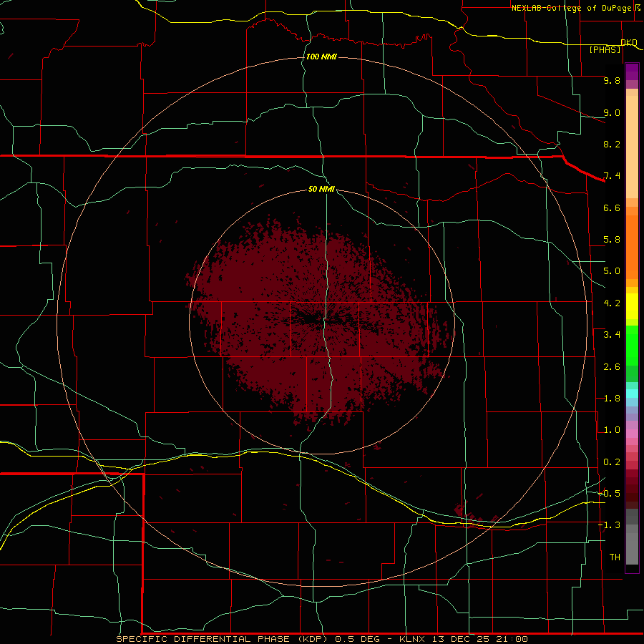Click the cyan segment of the color bar

[x=632, y=394]
